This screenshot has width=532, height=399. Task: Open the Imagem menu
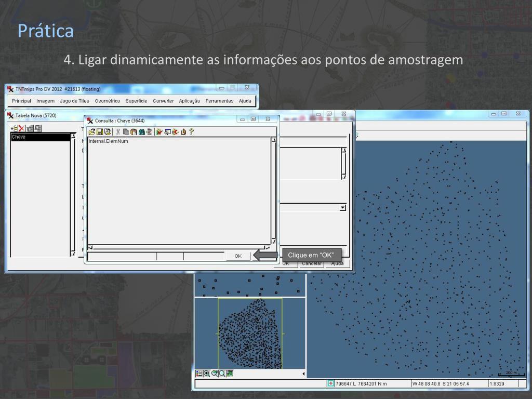(46, 101)
